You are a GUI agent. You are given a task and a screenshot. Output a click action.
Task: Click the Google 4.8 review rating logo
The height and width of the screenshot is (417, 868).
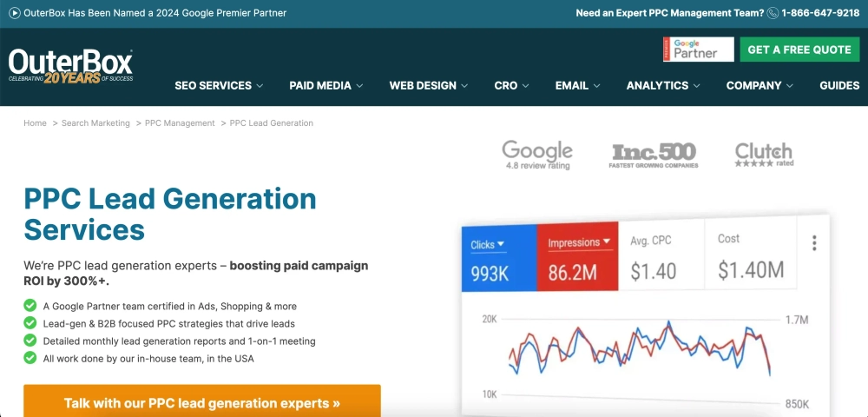pyautogui.click(x=537, y=155)
